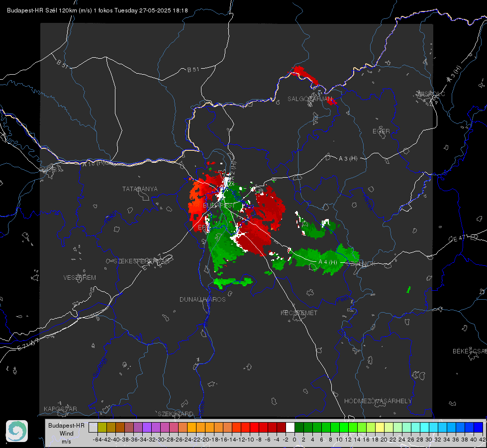Choose the dark red swatch between -4 and -2

[x=281, y=427]
